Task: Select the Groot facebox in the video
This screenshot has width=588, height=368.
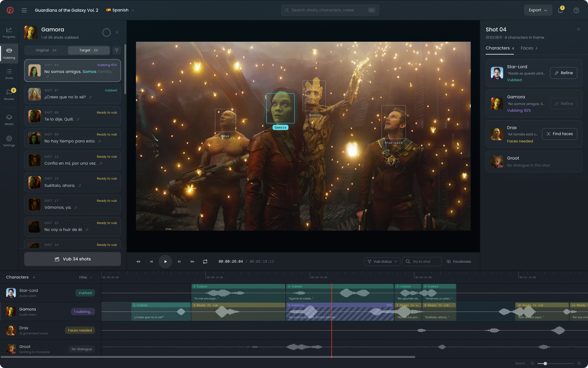Action: click(314, 96)
